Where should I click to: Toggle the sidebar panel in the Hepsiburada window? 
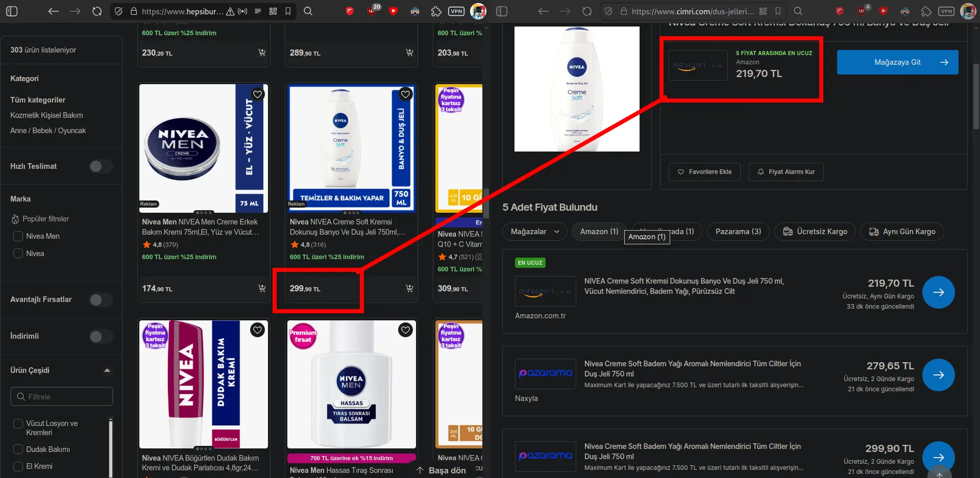pos(11,11)
